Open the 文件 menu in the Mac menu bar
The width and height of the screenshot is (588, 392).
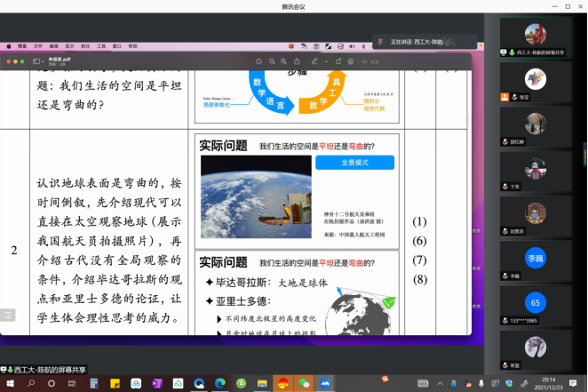point(38,45)
